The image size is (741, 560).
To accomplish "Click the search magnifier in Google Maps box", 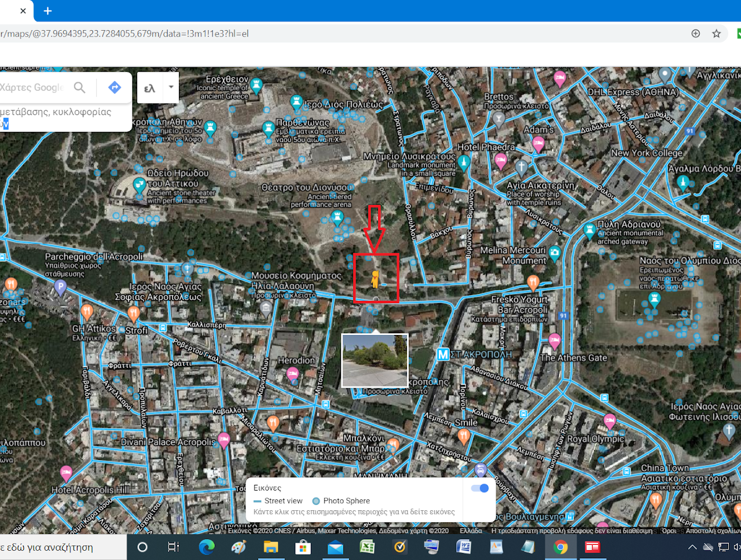I will (80, 87).
